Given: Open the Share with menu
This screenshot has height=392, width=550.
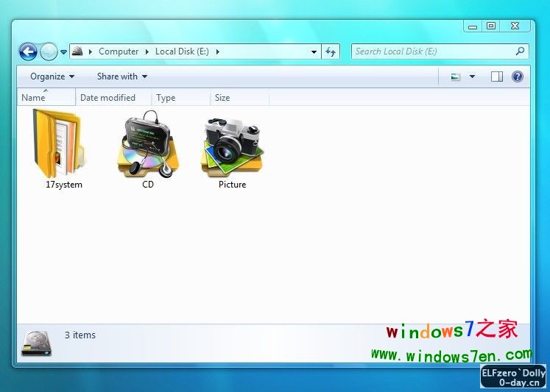Looking at the screenshot, I should 121,76.
